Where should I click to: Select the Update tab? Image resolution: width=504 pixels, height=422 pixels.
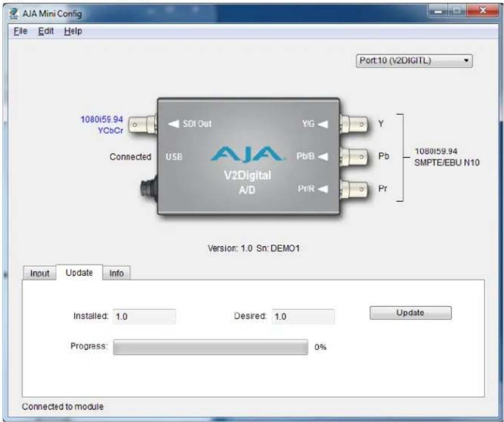click(79, 272)
